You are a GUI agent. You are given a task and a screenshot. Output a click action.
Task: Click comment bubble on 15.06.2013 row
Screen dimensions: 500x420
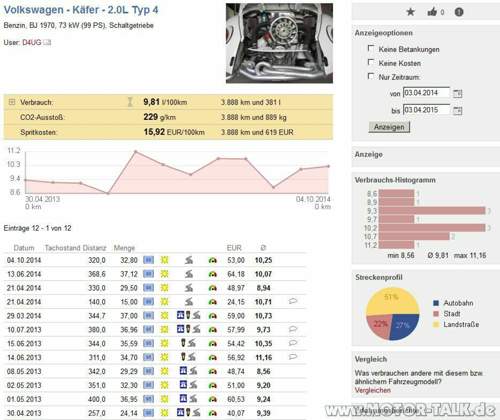coord(293,343)
